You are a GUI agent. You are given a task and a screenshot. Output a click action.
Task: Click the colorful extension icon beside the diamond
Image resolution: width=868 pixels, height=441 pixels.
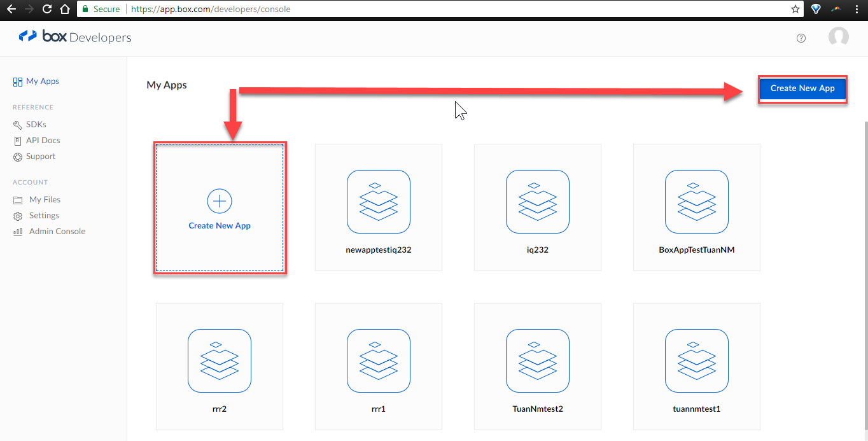837,9
